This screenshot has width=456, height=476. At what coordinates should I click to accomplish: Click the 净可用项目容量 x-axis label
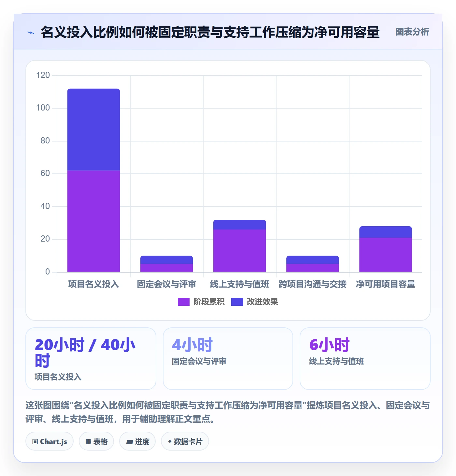[x=386, y=284]
